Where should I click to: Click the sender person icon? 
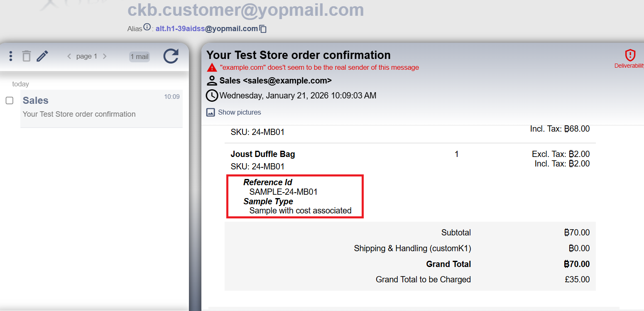pyautogui.click(x=212, y=81)
